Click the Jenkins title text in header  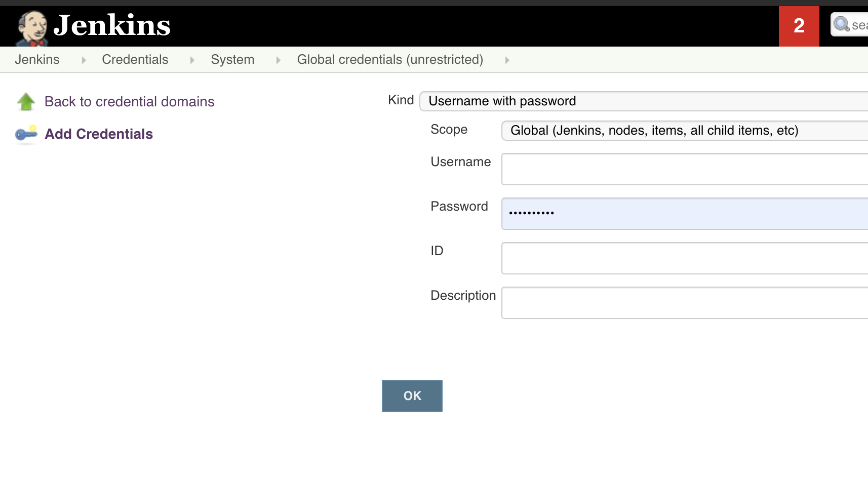click(x=112, y=25)
